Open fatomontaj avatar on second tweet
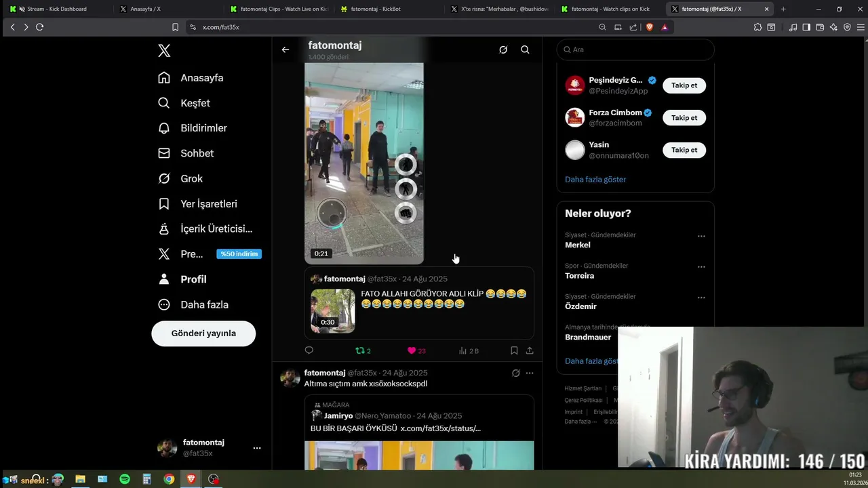 pyautogui.click(x=290, y=378)
